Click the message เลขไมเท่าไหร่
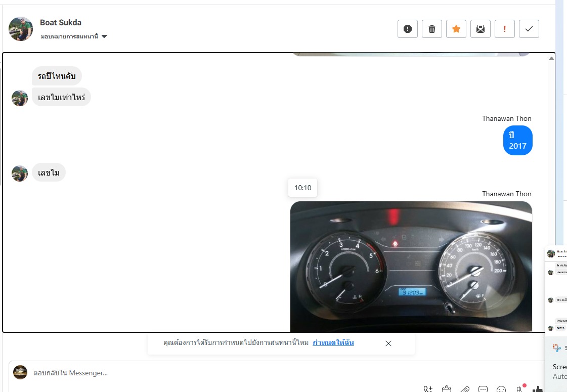The image size is (567, 392). [x=62, y=97]
